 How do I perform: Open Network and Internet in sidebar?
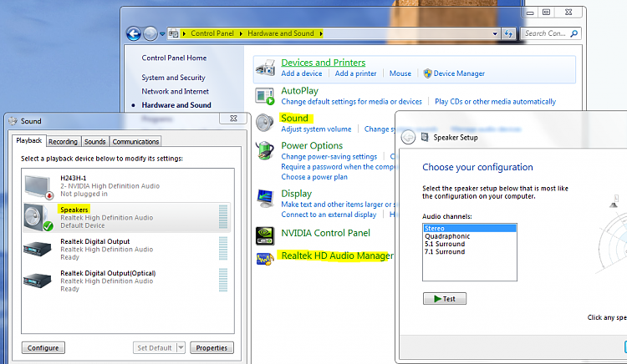click(176, 91)
